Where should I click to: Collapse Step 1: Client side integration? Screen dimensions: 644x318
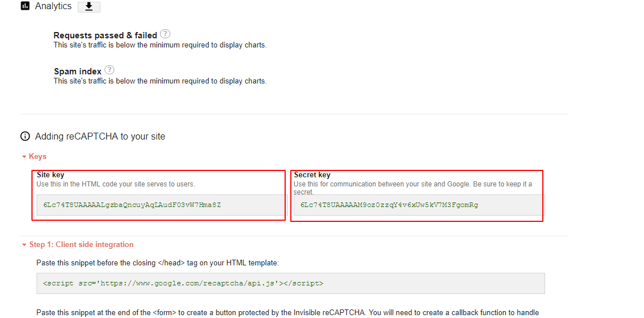click(78, 244)
